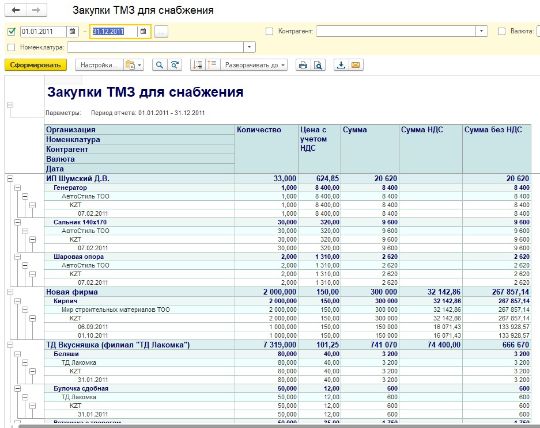540x428 pixels.
Task: Collapse the Генератор group
Action: tap(18, 188)
